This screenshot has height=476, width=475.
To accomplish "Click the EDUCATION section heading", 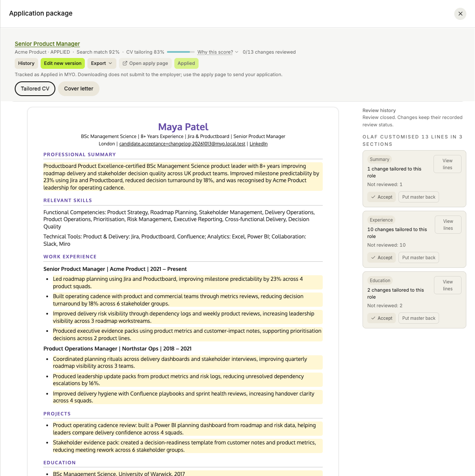I will coord(60,463).
